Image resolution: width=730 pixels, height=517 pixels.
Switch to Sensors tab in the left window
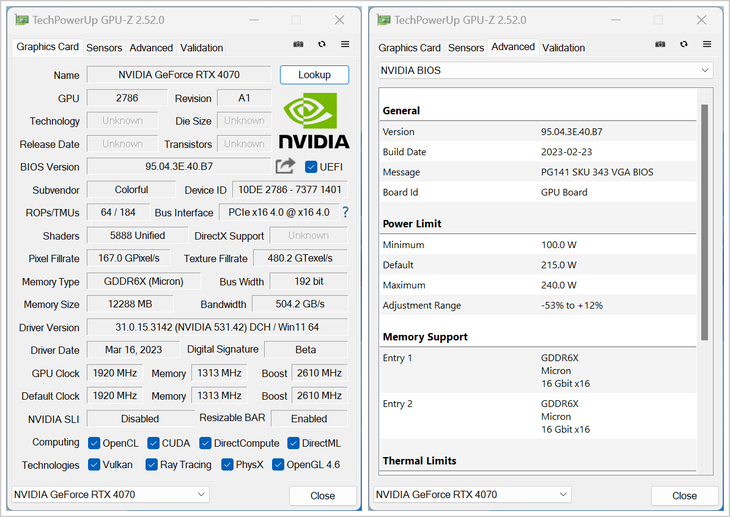(104, 48)
